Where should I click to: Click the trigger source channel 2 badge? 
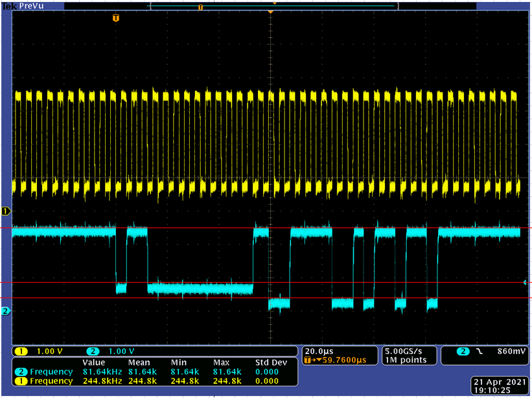point(463,351)
